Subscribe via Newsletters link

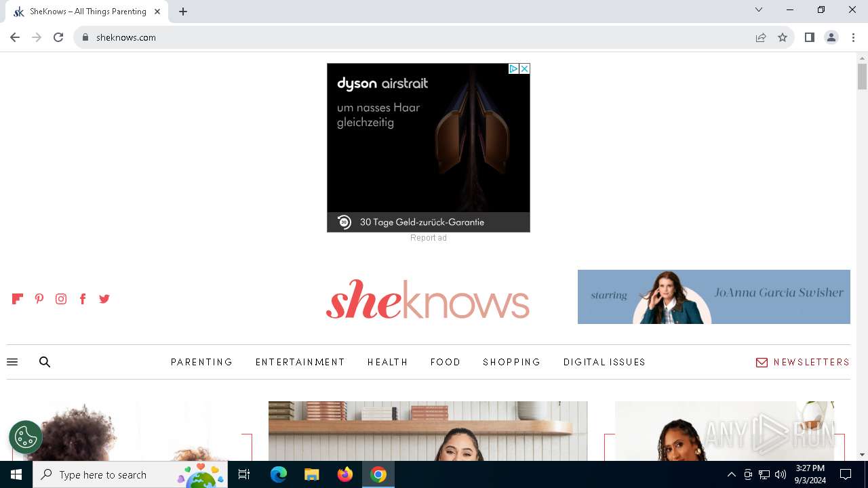[x=803, y=362]
